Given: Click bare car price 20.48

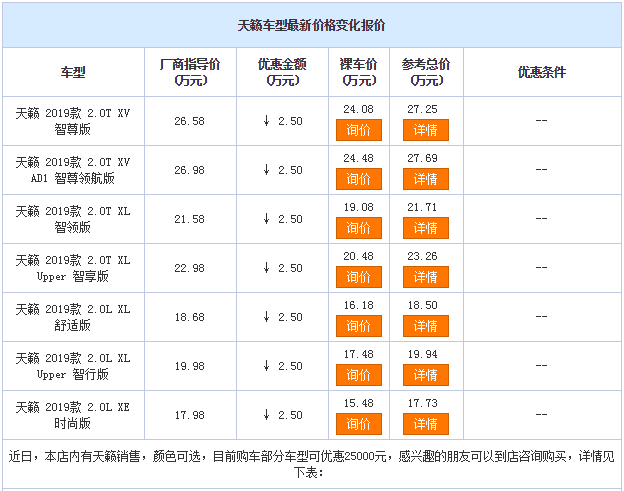Looking at the screenshot, I should [359, 256].
